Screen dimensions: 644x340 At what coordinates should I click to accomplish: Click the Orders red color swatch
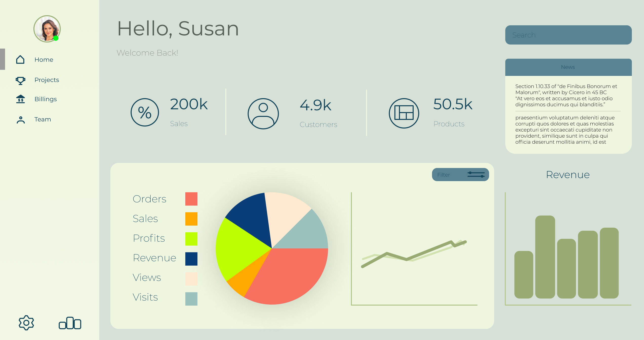pos(191,199)
